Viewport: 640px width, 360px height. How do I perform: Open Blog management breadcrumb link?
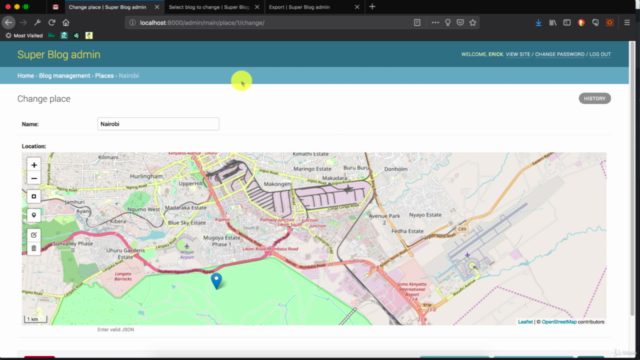(x=64, y=76)
